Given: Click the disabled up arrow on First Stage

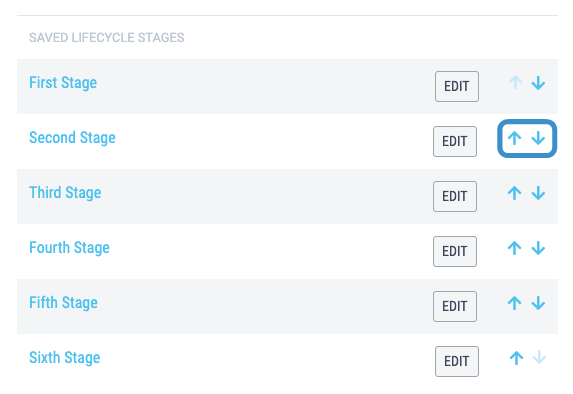Looking at the screenshot, I should click(516, 82).
